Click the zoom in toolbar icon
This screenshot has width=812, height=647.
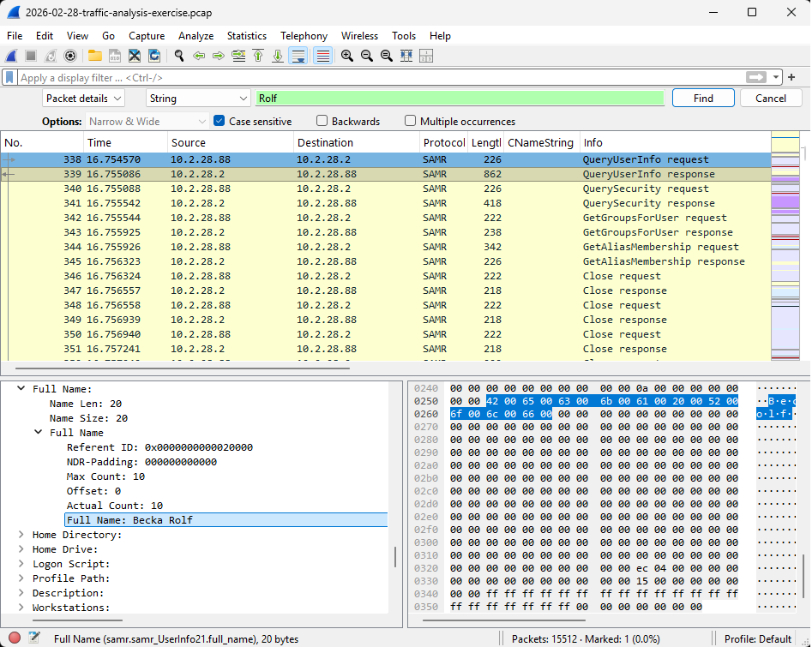click(x=347, y=56)
